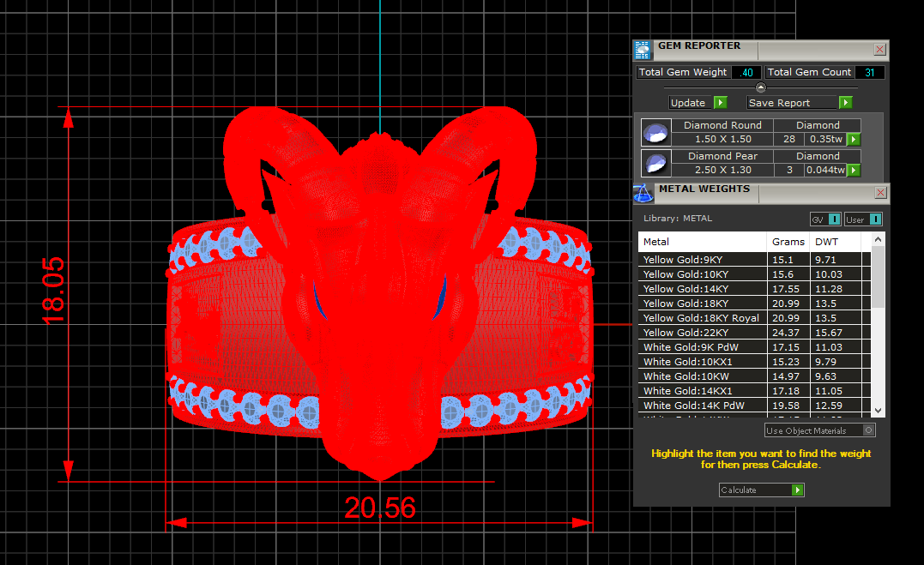Click the Grams column header
This screenshot has height=565, width=924.
[788, 242]
